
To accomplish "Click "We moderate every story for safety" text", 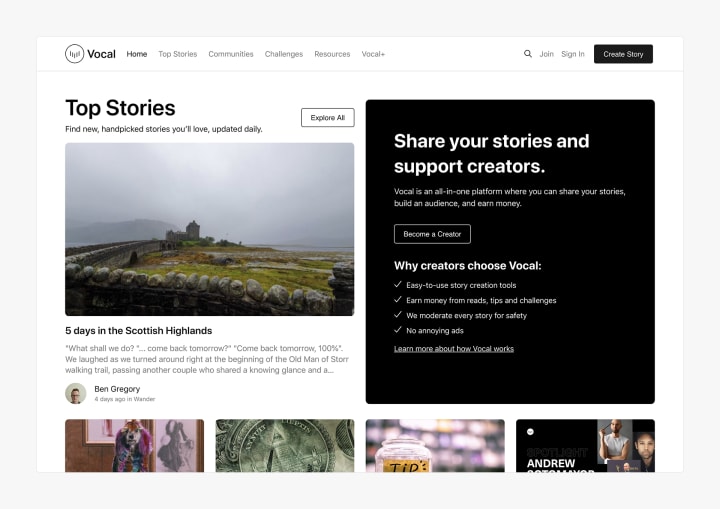I will pos(467,316).
